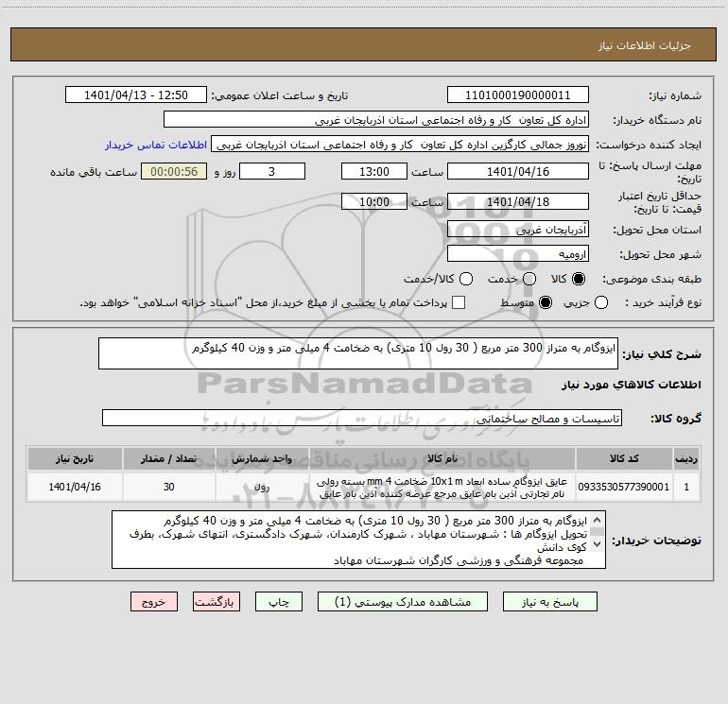Click the general need description text box
Viewport: 728px width, 704px height.
358,353
